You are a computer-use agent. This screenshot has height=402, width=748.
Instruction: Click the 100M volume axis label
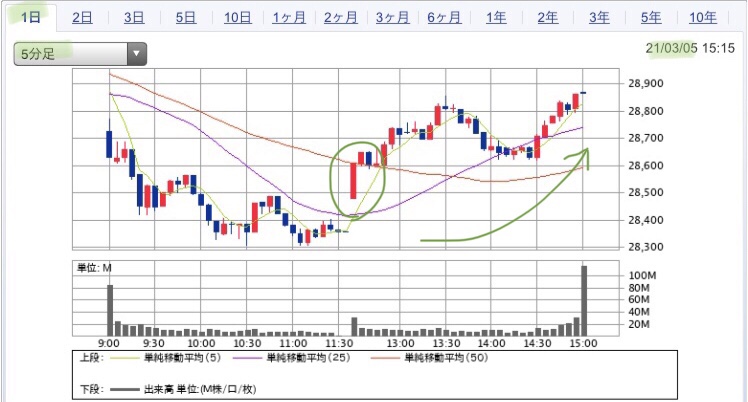(x=642, y=276)
